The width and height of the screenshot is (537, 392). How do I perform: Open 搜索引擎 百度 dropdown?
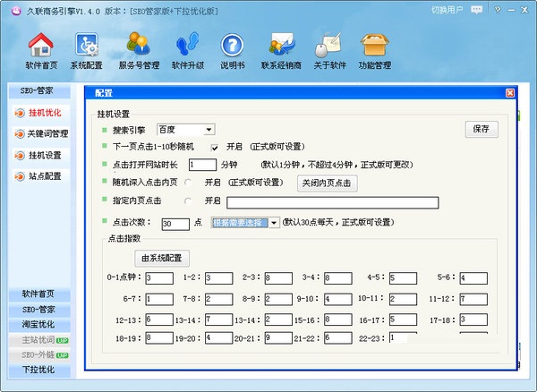pyautogui.click(x=186, y=130)
